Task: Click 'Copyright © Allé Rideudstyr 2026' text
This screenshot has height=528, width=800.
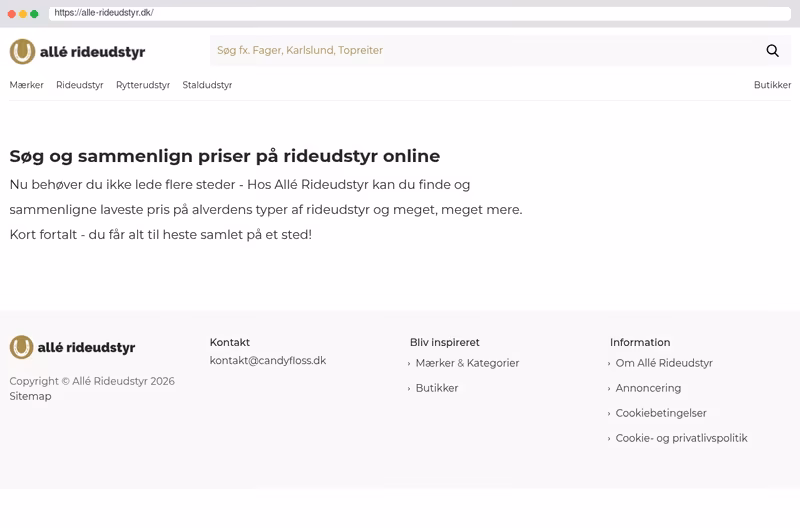Action: (92, 382)
